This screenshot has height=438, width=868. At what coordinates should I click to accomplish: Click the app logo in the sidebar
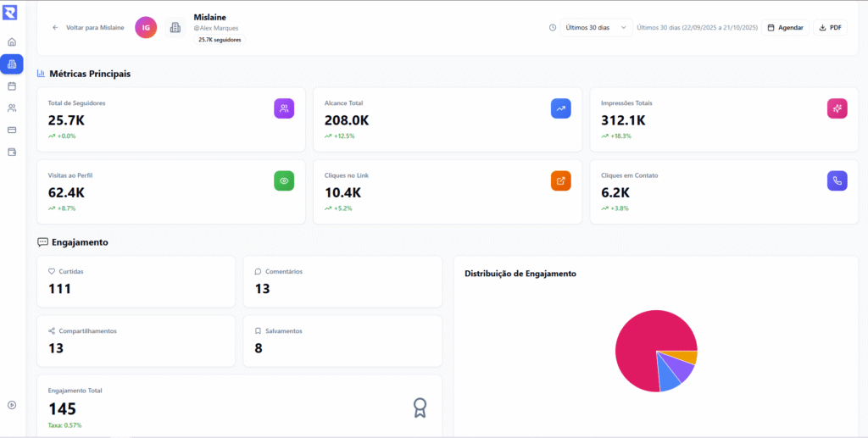(10, 12)
